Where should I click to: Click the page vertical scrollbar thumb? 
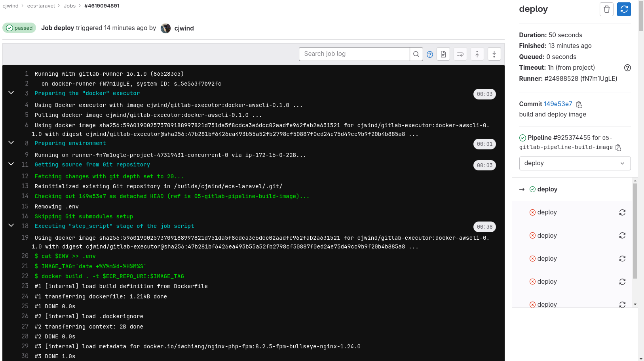click(641, 16)
